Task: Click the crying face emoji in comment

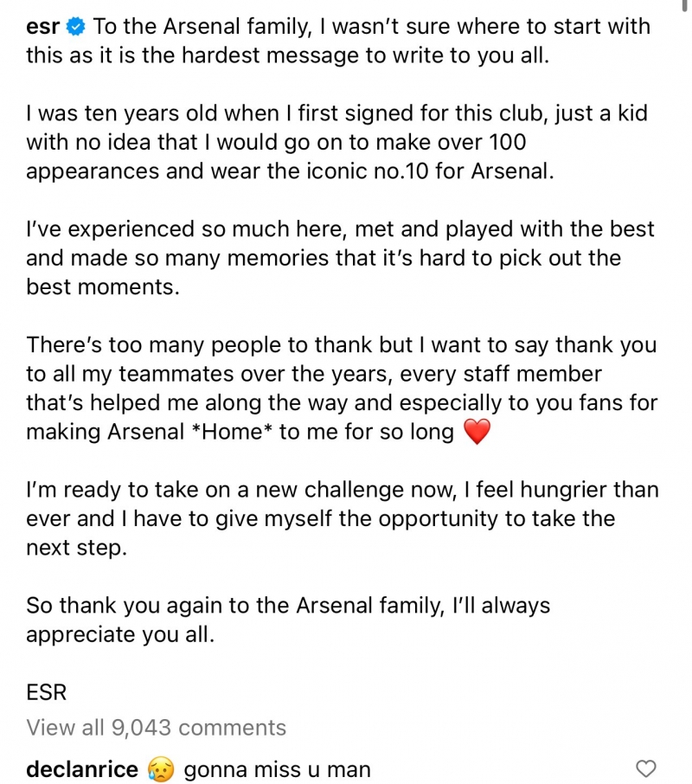Action: click(161, 768)
